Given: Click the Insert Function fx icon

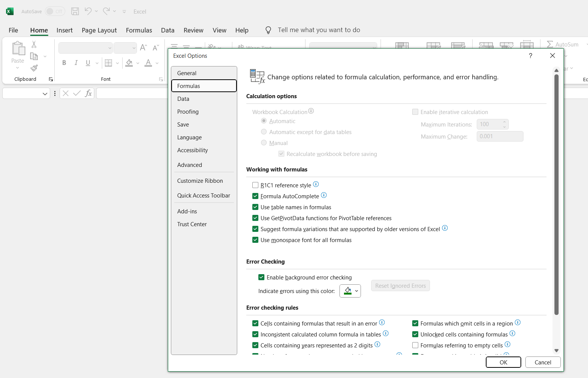Looking at the screenshot, I should coord(88,93).
